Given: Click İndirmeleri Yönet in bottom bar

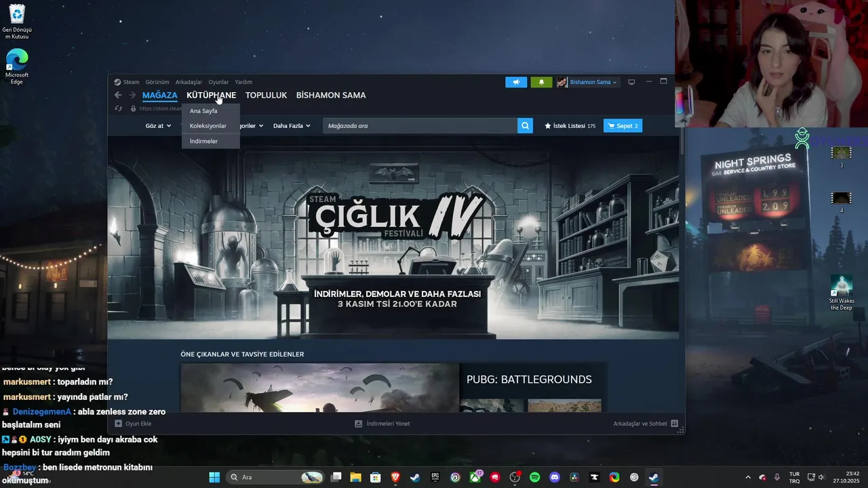Looking at the screenshot, I should coord(382,424).
